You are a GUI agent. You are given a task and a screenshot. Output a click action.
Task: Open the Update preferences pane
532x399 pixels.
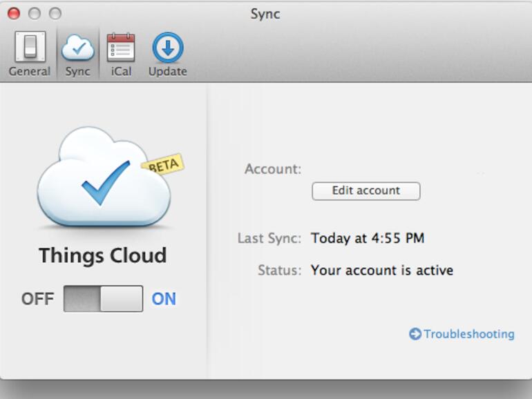coord(167,54)
